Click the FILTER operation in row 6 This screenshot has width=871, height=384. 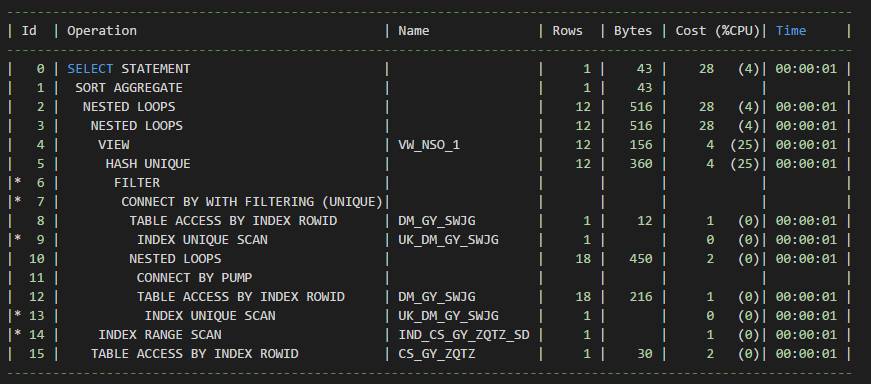(x=137, y=183)
